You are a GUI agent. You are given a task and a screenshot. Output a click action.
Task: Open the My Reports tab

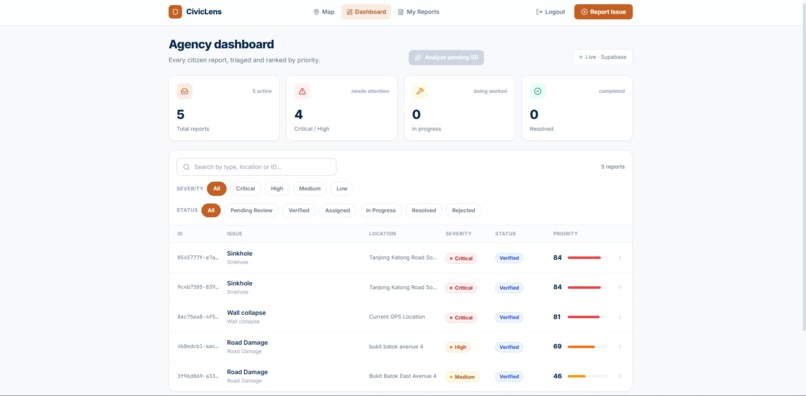(418, 12)
